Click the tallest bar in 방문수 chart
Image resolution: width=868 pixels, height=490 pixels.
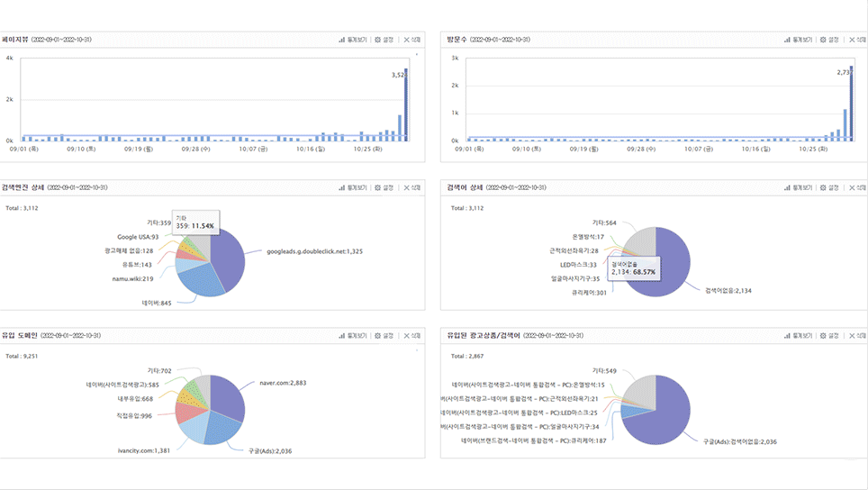click(x=852, y=104)
